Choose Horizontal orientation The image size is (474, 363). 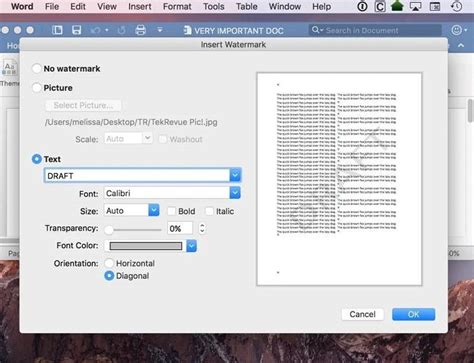point(109,263)
